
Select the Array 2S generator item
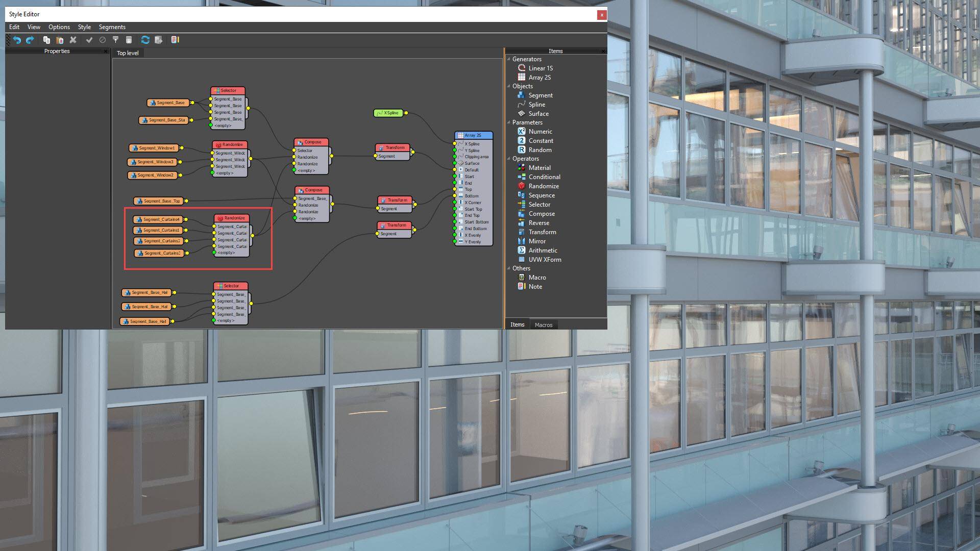tap(539, 77)
